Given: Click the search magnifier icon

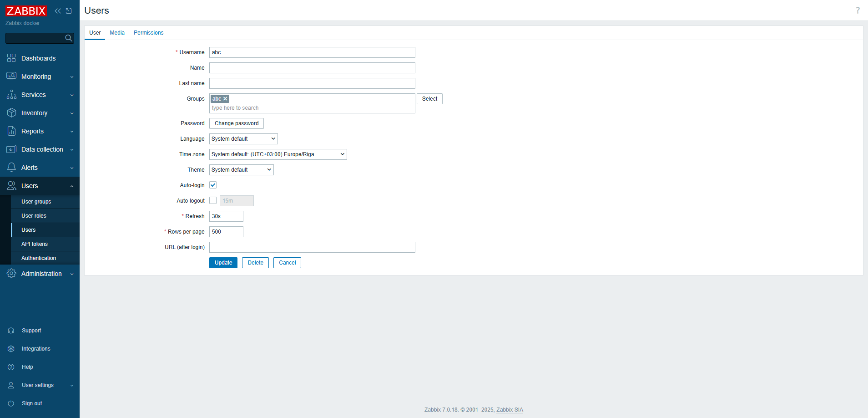Looking at the screenshot, I should (69, 38).
